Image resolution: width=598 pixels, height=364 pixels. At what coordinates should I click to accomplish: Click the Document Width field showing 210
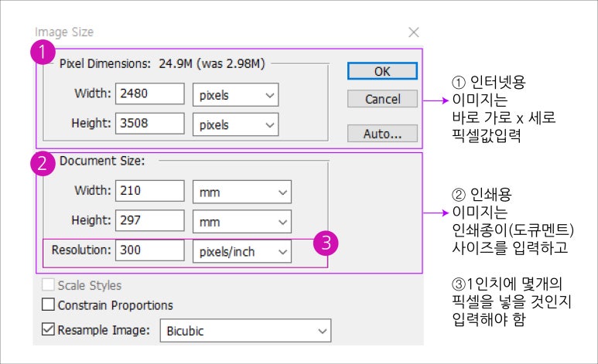tap(150, 191)
